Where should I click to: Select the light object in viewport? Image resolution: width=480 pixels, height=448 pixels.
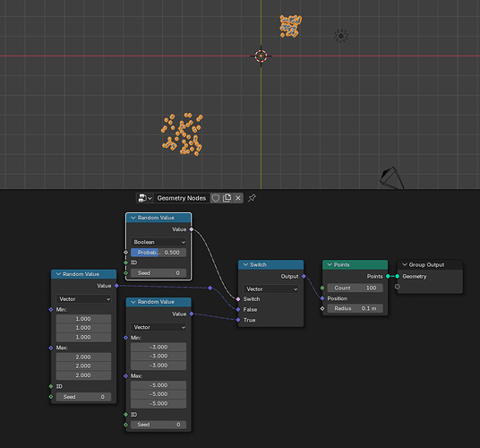click(x=341, y=36)
